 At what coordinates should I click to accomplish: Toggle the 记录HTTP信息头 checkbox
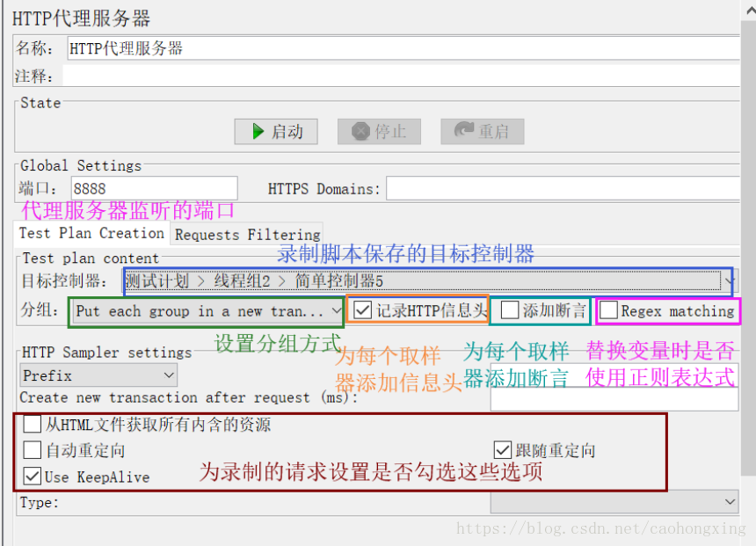[x=362, y=310]
